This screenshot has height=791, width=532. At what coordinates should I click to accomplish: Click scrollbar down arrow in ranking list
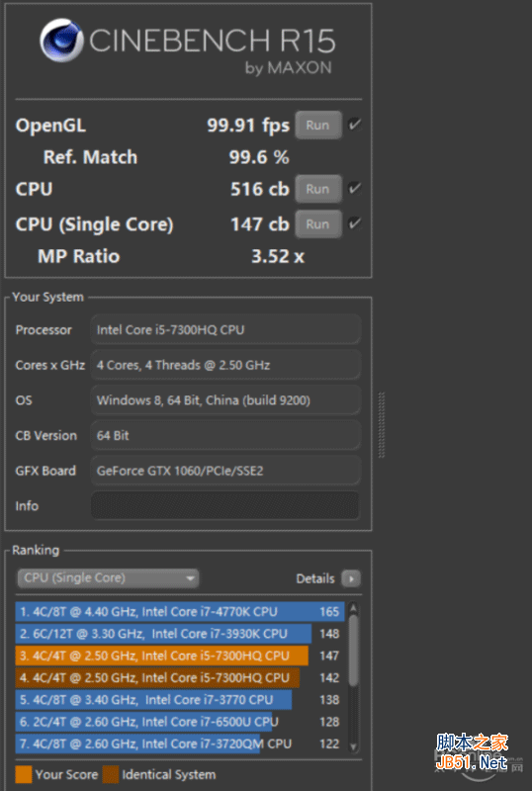[353, 747]
